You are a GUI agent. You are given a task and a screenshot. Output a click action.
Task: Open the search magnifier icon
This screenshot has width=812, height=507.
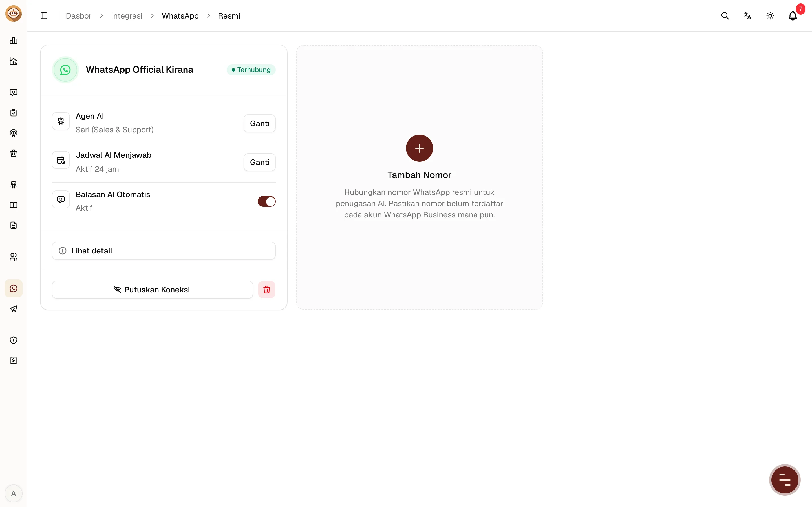725,16
